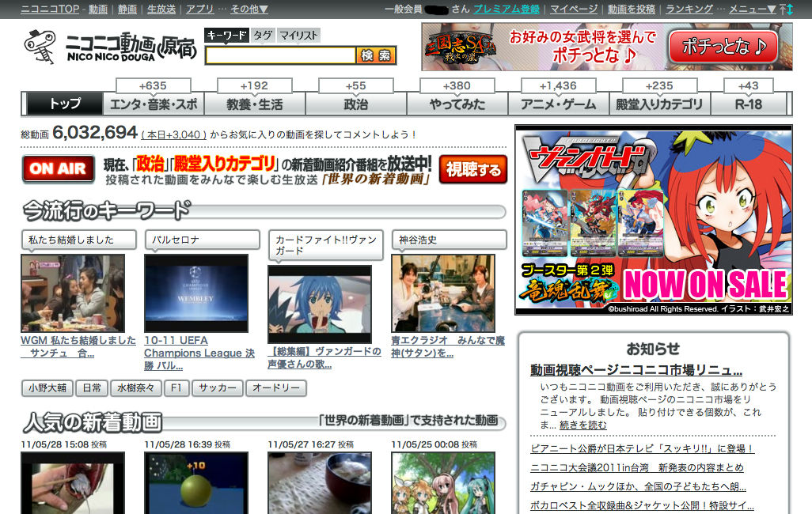Screen dimensions: 812x514
Task: Click the up-down arrows icon in top bar
Action: 786,9
